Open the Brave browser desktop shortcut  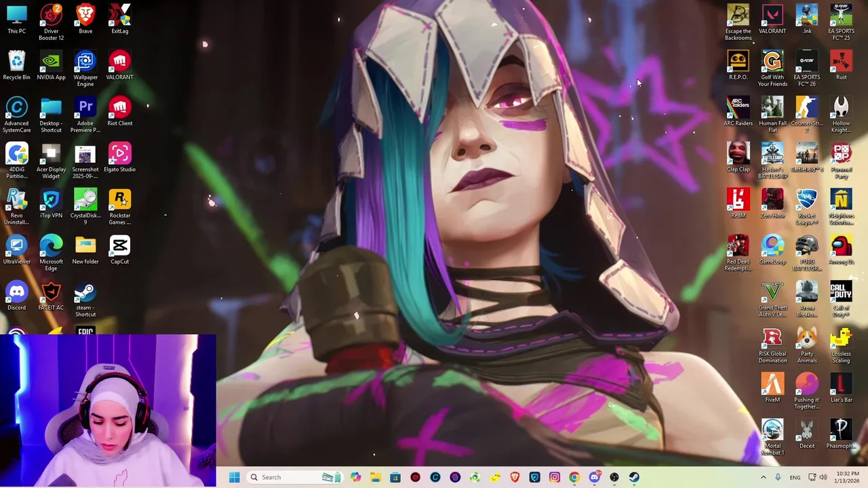tap(85, 19)
